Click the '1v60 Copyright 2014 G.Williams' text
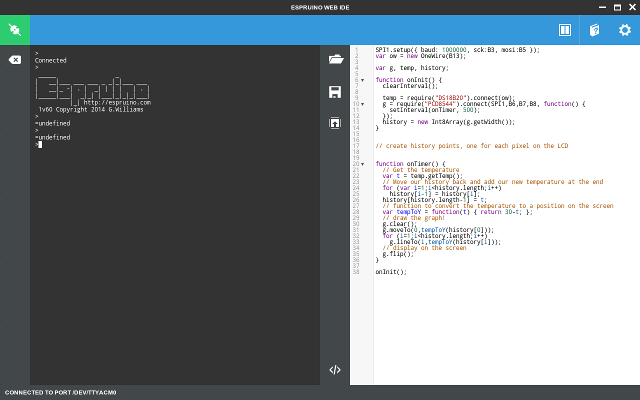The height and width of the screenshot is (400, 640). point(91,109)
